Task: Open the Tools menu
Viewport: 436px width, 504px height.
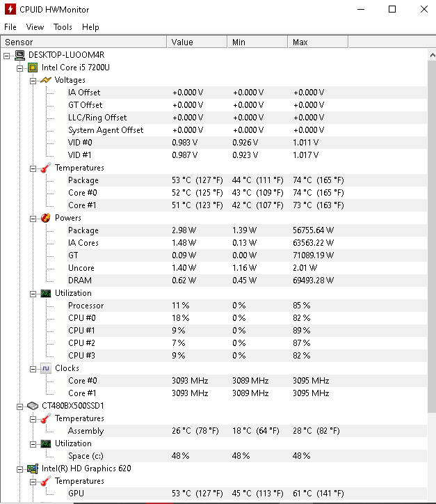Action: pos(63,27)
